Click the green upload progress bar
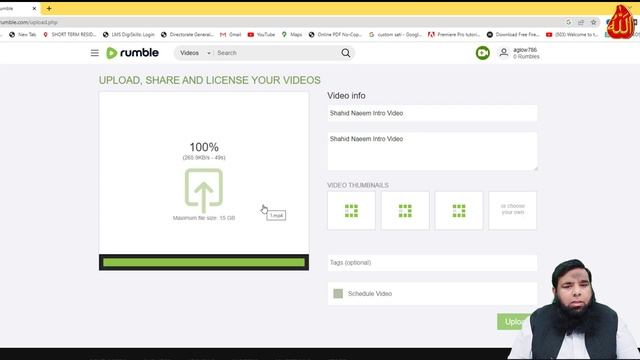640x360 pixels. (204, 262)
